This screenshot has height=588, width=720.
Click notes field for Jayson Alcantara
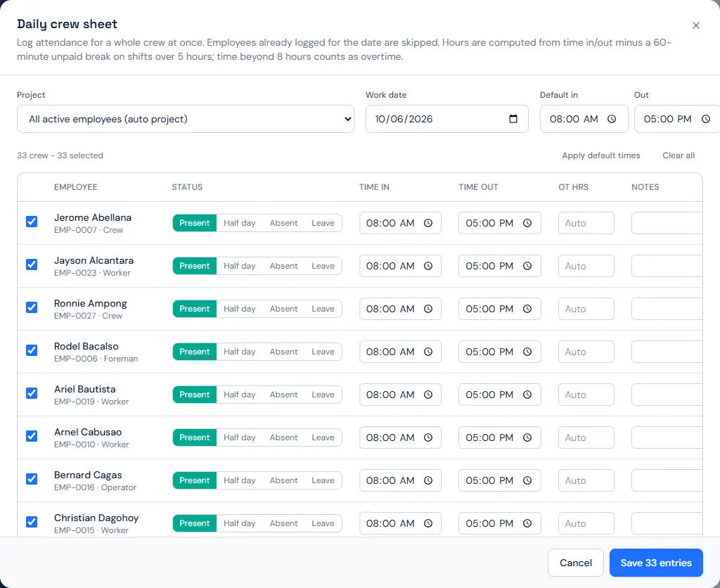(667, 266)
